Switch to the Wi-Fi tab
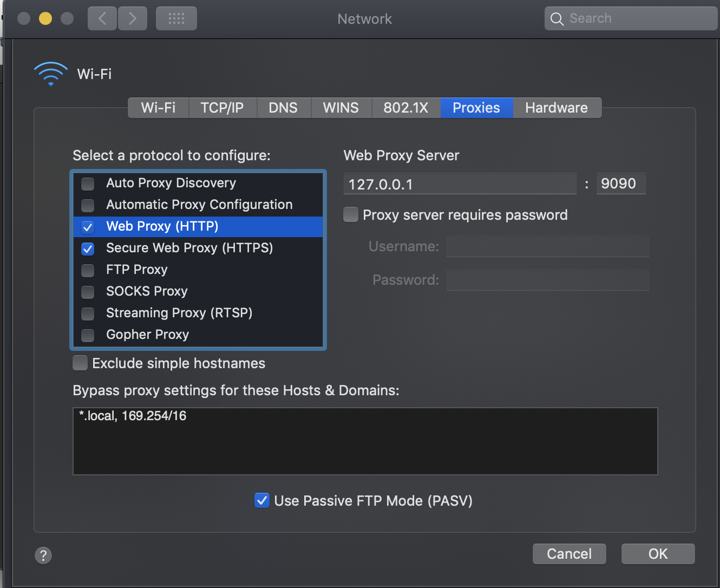Viewport: 720px width, 588px height. click(x=159, y=108)
